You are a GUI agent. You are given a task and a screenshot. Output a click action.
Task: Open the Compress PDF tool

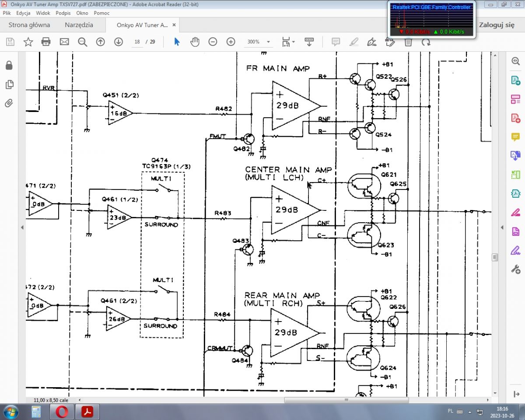(x=515, y=193)
